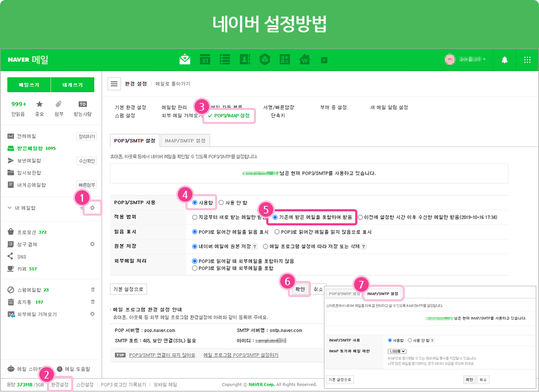
Task: Open the Naver Mail envelope icon in header
Action: [x=185, y=59]
